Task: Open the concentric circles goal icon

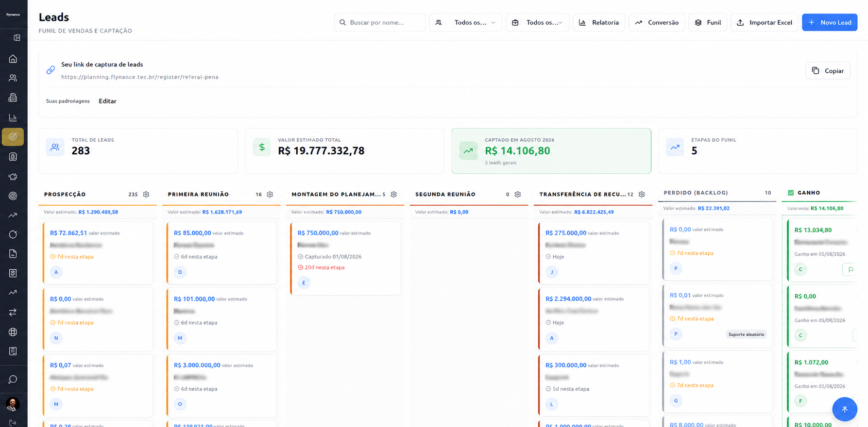Action: [13, 196]
